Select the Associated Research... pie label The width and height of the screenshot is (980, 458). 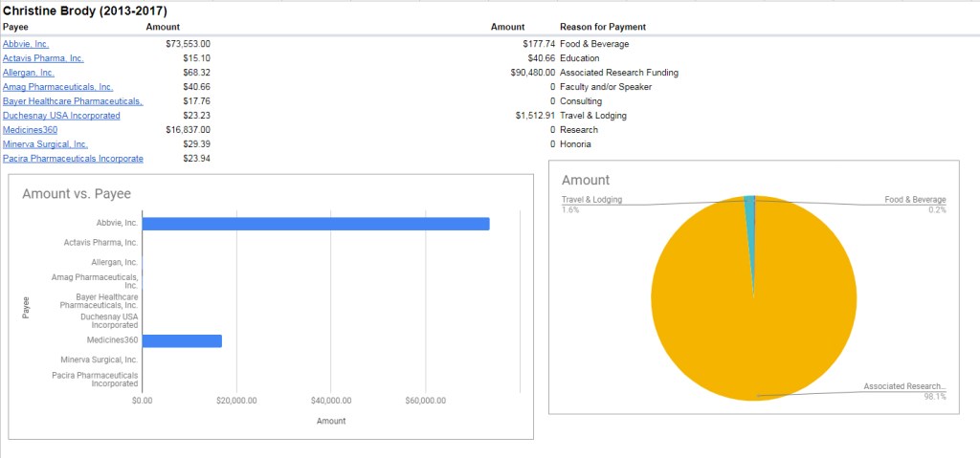pos(905,387)
